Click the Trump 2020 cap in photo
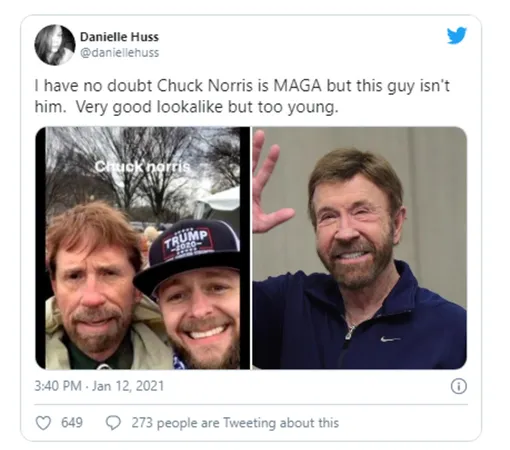 click(x=187, y=253)
